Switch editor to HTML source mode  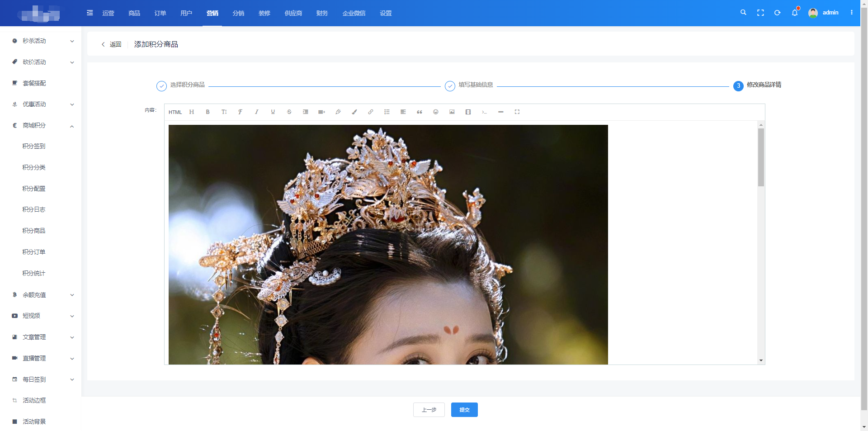[175, 112]
